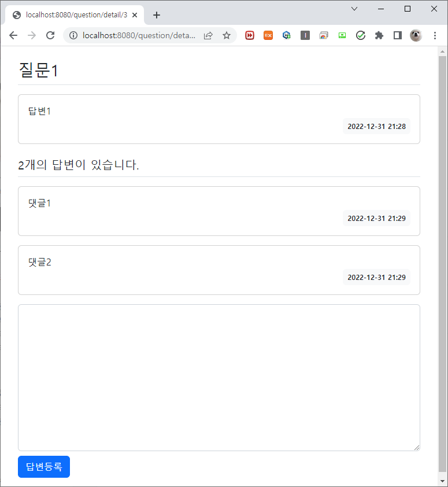Open site information icon in address bar

click(x=73, y=35)
